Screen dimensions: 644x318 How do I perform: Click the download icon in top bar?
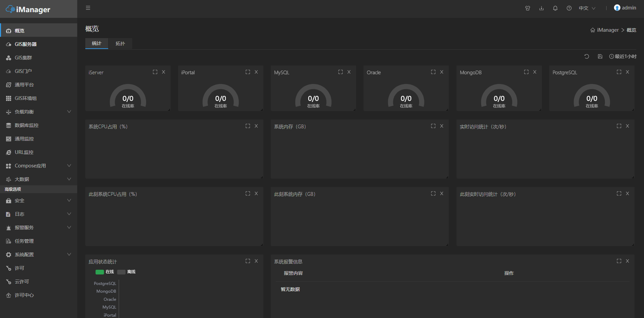[541, 8]
